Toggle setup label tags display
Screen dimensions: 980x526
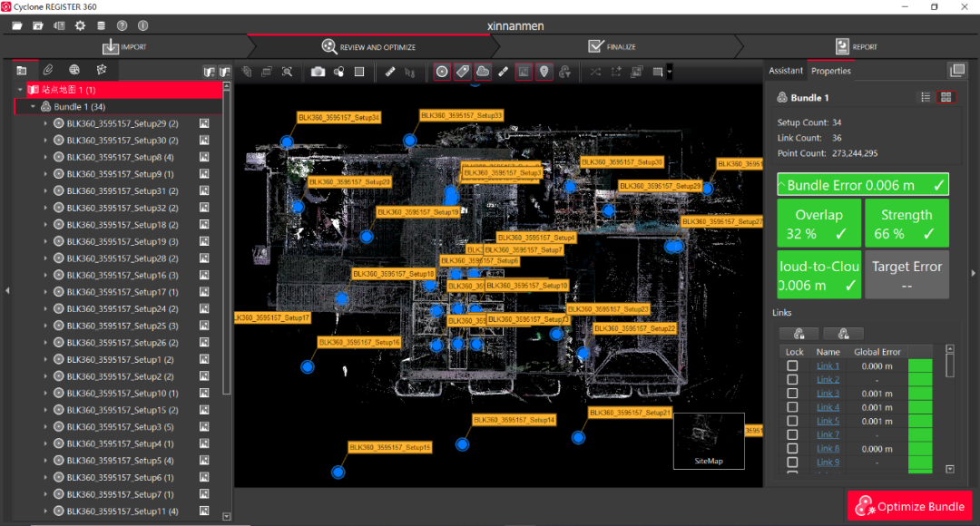tap(463, 72)
